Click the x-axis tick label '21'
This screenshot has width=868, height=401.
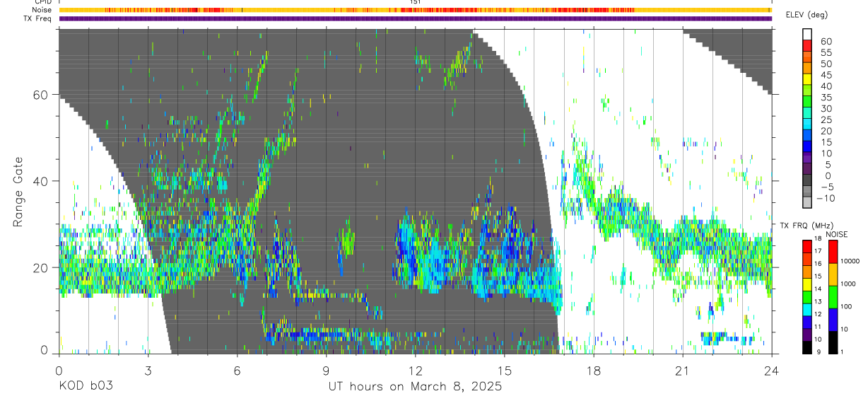click(682, 370)
